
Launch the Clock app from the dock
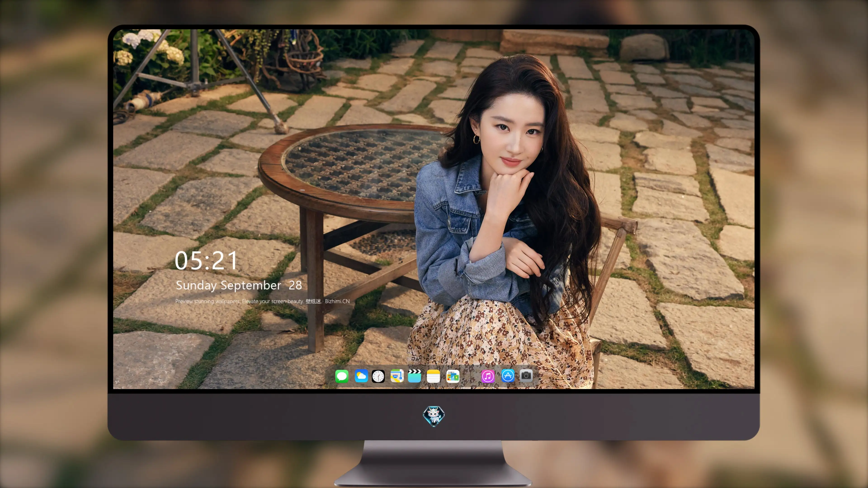click(378, 376)
